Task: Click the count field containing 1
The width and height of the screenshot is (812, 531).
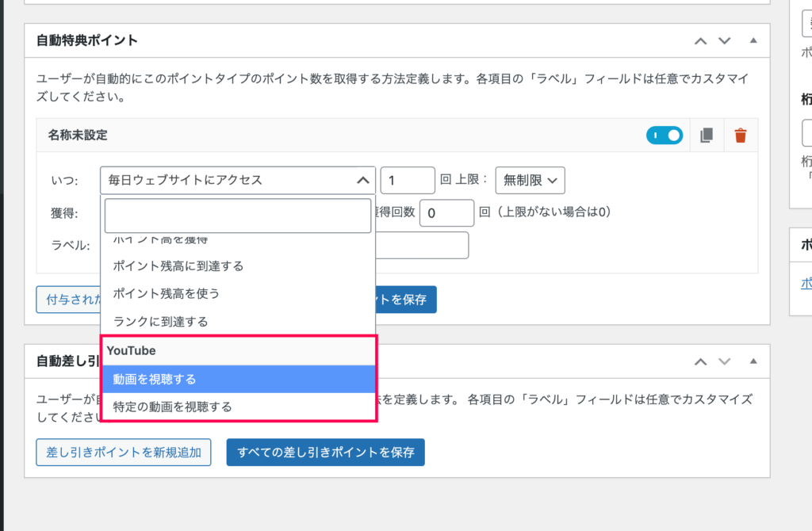Action: pyautogui.click(x=408, y=180)
